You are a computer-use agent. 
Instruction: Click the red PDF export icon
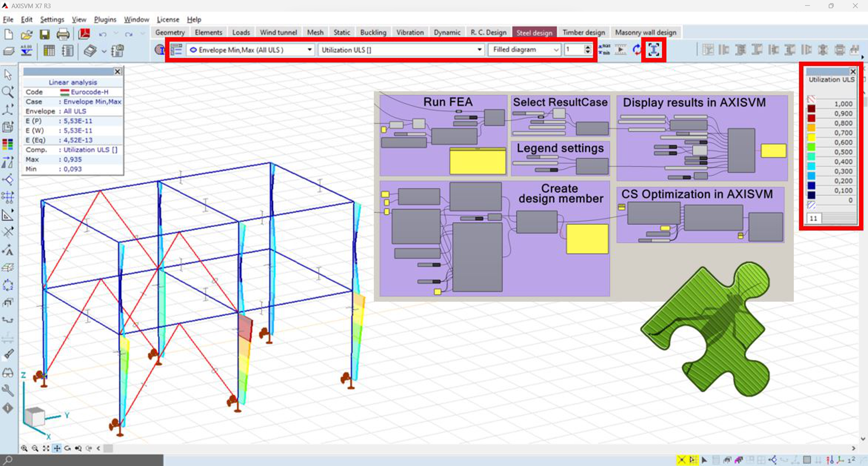(x=84, y=34)
